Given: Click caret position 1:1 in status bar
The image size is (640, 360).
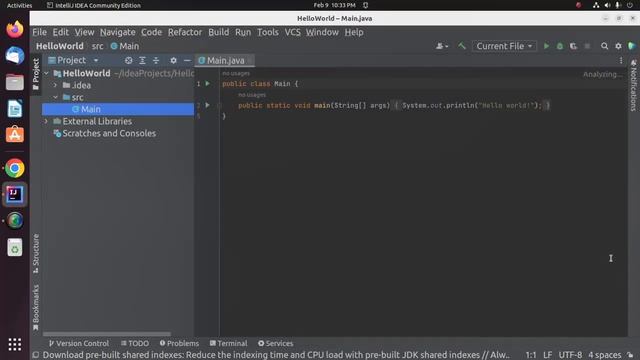Looking at the screenshot, I should pos(531,355).
